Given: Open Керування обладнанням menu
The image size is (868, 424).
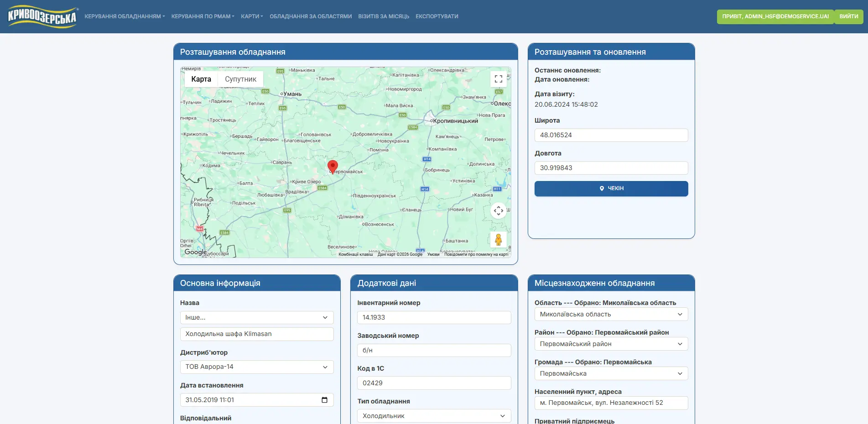Looking at the screenshot, I should click(125, 16).
